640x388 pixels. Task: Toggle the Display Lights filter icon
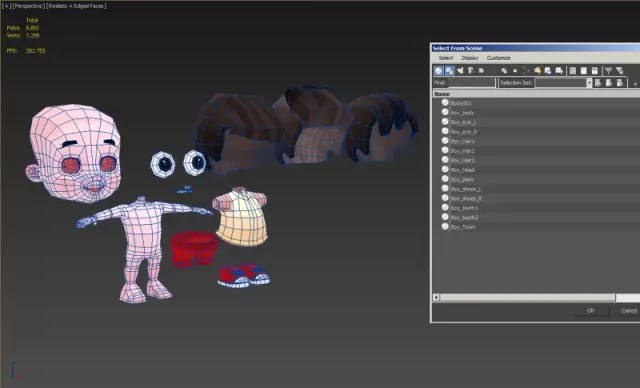pos(460,71)
